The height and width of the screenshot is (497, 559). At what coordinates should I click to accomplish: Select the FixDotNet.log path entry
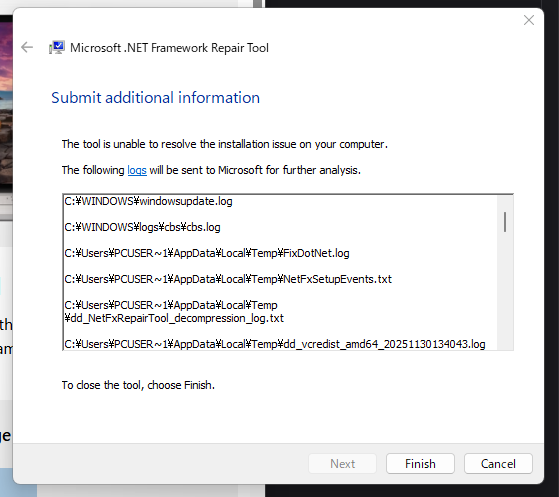tap(207, 253)
